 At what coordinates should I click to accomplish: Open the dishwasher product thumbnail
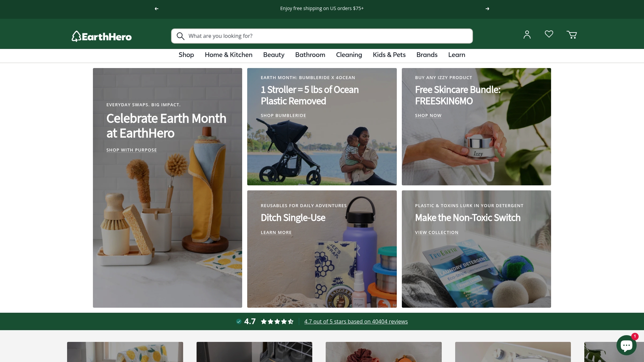coord(254,352)
